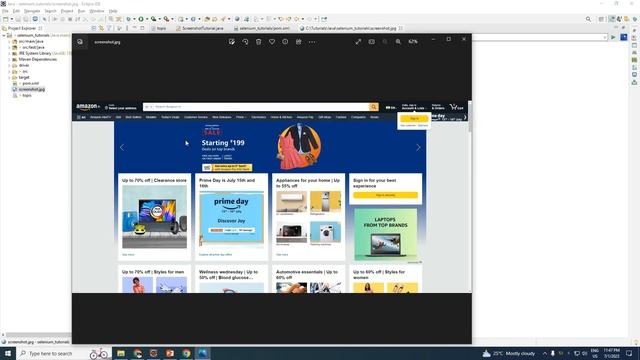Delete the image using the trash icon
The width and height of the screenshot is (640, 360).
pyautogui.click(x=258, y=42)
